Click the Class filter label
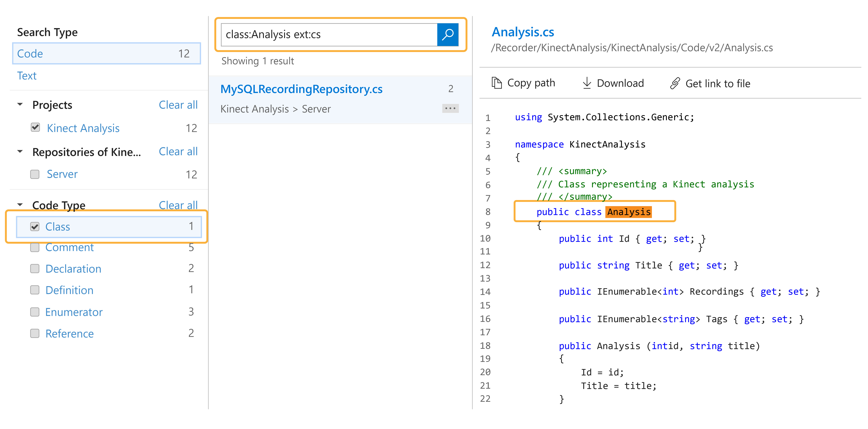 pyautogui.click(x=58, y=226)
